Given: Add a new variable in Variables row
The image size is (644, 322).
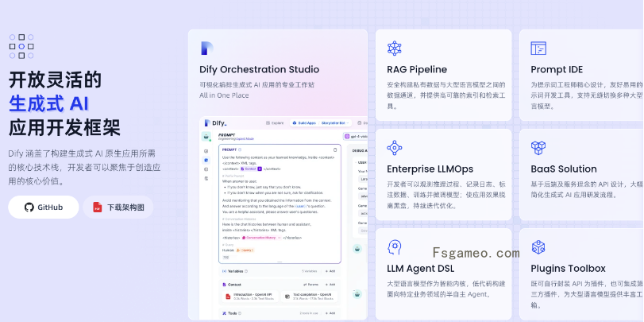Looking at the screenshot, I should tap(330, 271).
